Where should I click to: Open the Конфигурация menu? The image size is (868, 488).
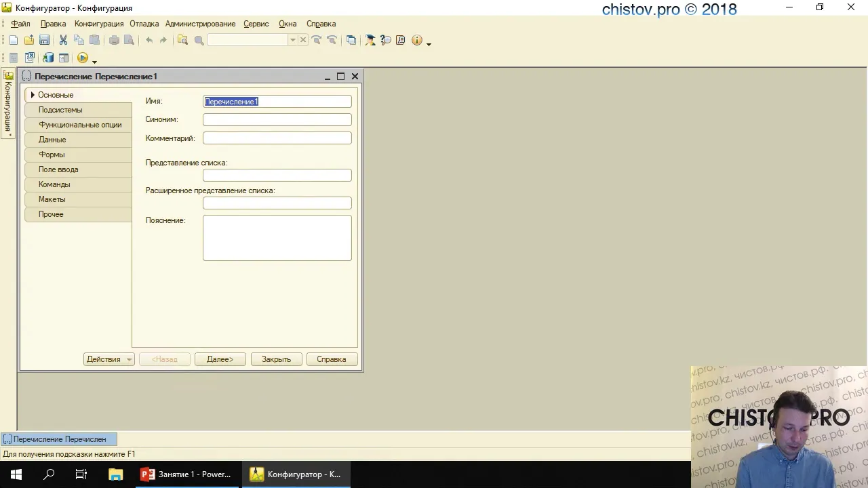[x=99, y=24]
